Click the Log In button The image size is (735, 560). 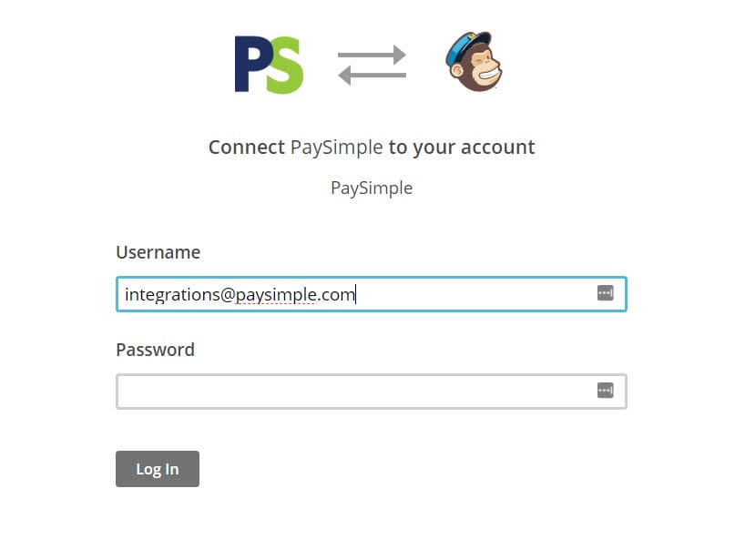[158, 469]
